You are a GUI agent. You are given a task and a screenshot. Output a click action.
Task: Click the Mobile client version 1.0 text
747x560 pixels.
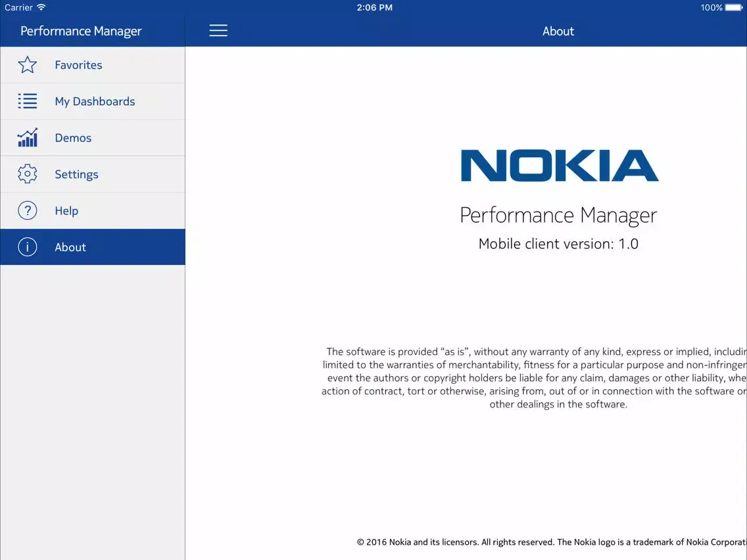[x=558, y=244]
